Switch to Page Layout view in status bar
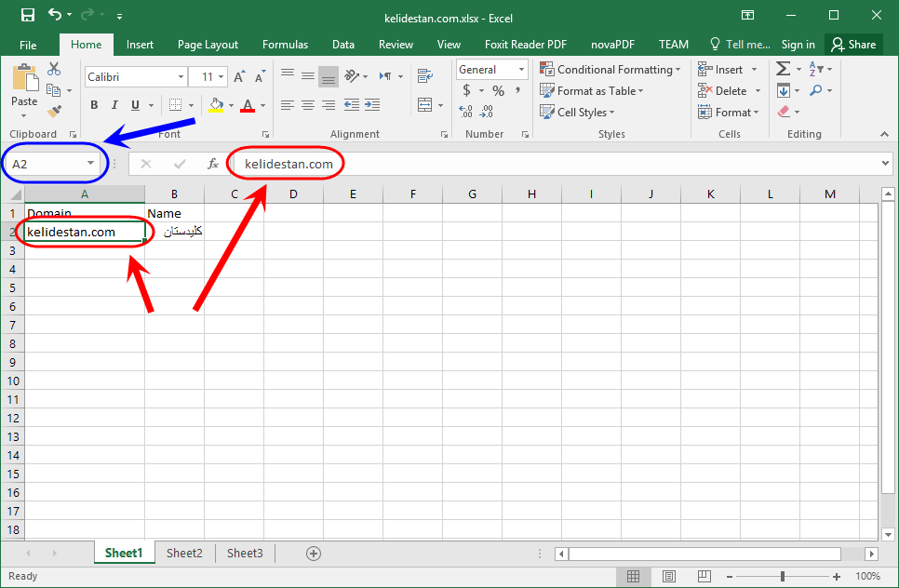Viewport: 899px width, 588px height. point(668,576)
